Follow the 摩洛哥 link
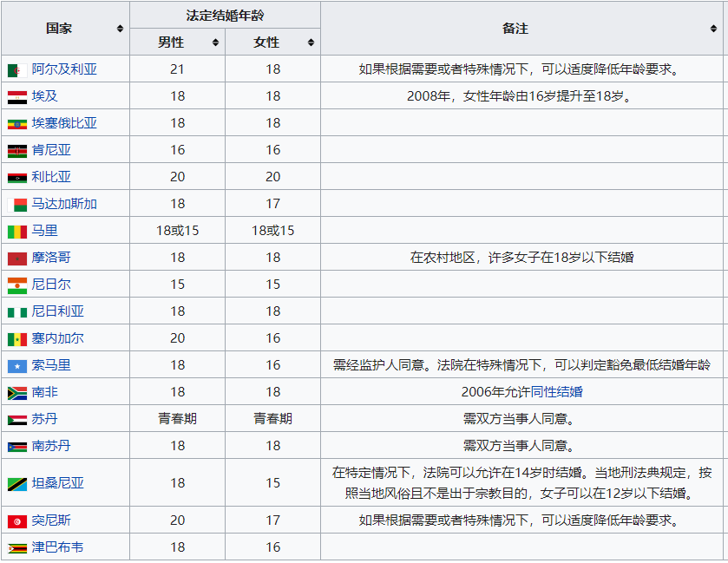The width and height of the screenshot is (728, 563). click(51, 257)
